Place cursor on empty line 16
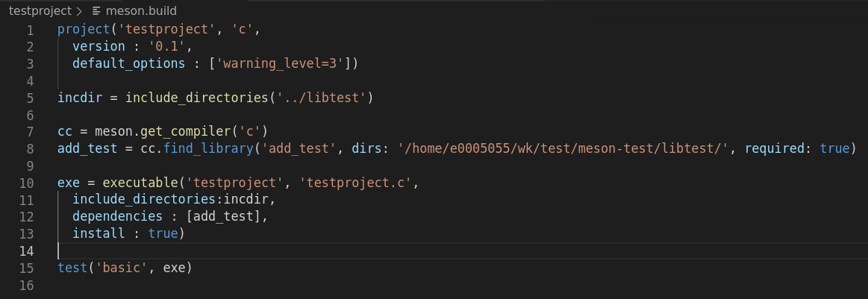 tap(443, 286)
